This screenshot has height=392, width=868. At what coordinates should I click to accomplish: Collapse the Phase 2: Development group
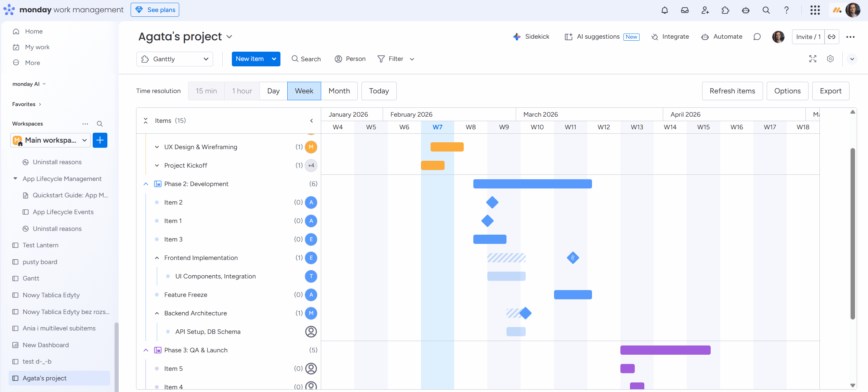(x=146, y=184)
